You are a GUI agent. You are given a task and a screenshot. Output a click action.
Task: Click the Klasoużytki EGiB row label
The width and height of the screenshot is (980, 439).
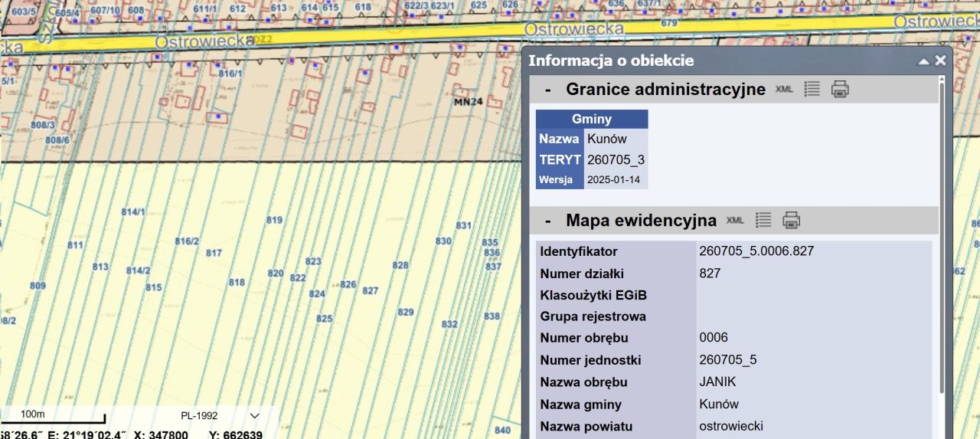point(594,295)
